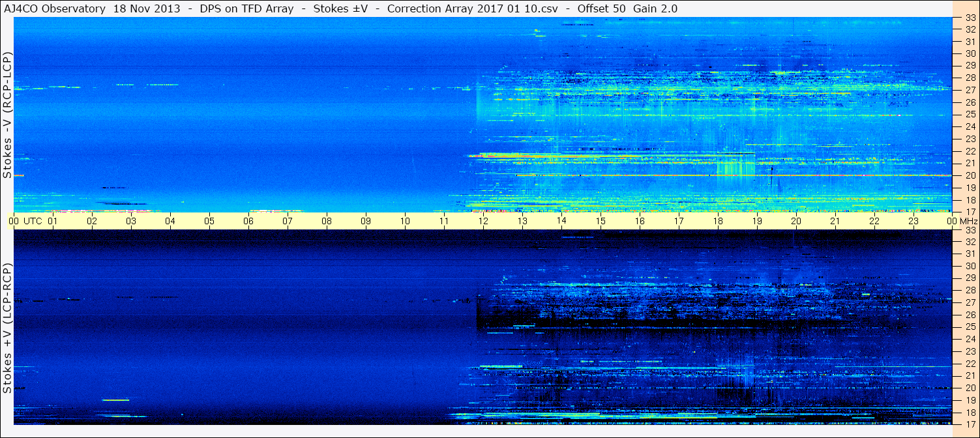980x438 pixels.
Task: Select 19 MHz tick in Stokes -V panel
Action: (970, 188)
